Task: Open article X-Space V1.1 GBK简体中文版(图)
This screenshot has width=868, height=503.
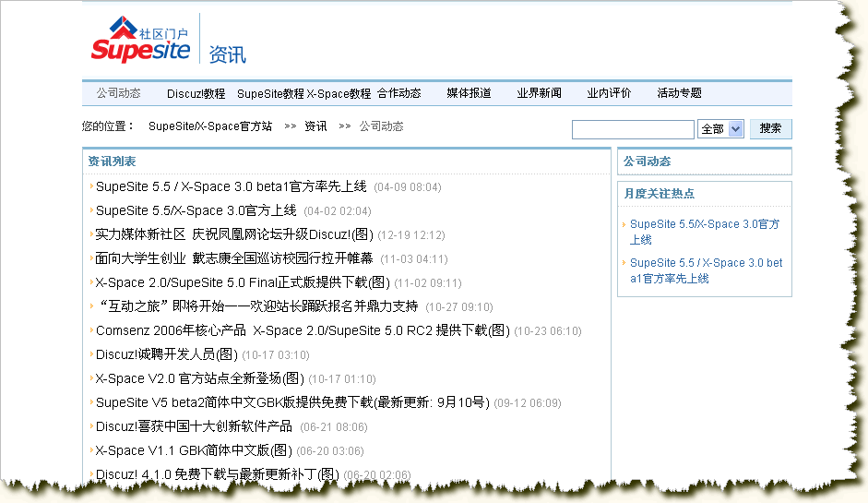Action: pyautogui.click(x=194, y=450)
